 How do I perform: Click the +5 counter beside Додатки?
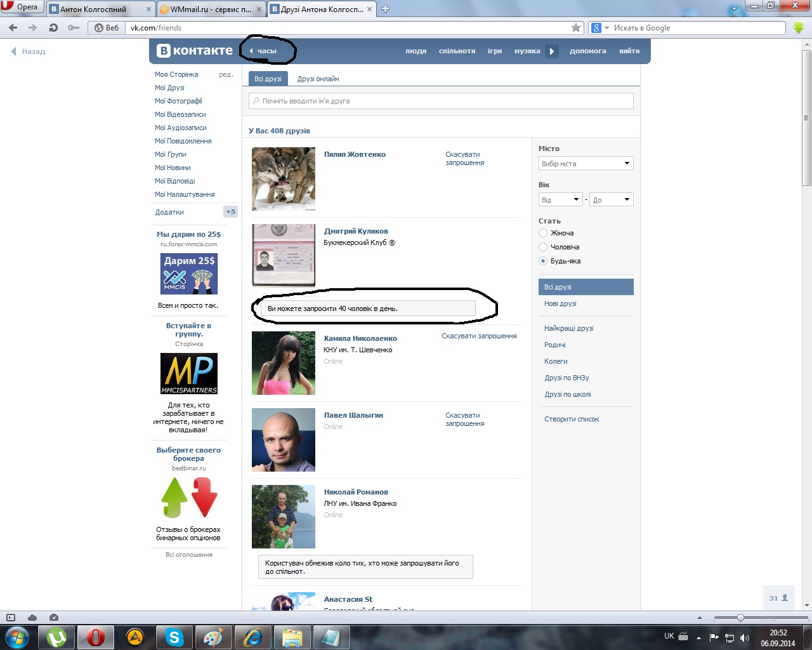tap(230, 212)
